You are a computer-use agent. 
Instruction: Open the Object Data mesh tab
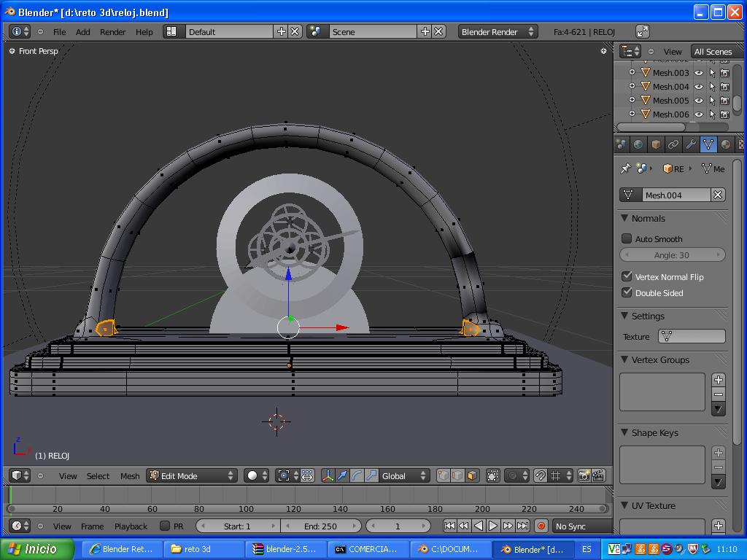tap(708, 144)
